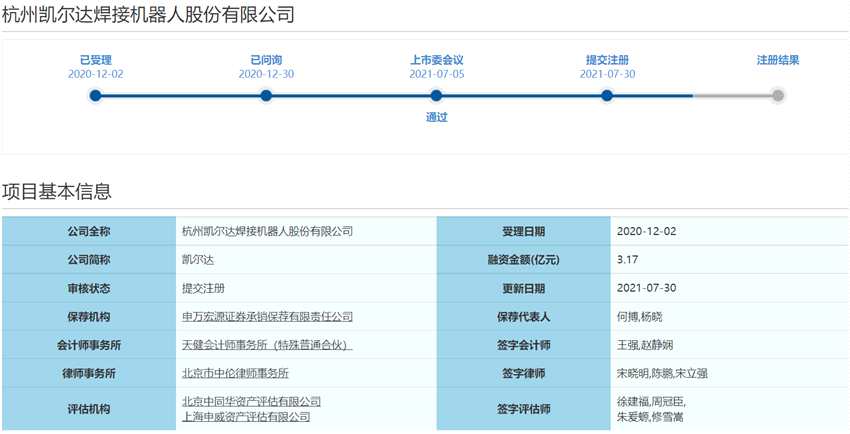Click the 已受理 timeline dot

click(95, 96)
